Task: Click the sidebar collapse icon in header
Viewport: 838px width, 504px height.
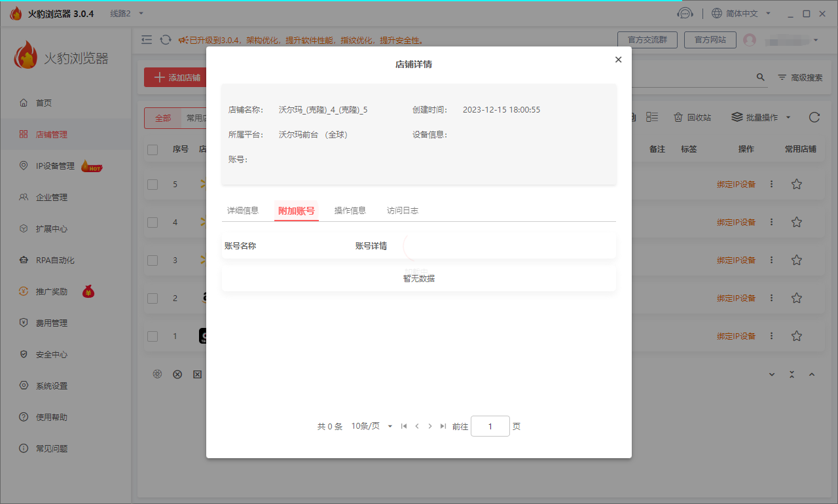Action: pyautogui.click(x=147, y=40)
